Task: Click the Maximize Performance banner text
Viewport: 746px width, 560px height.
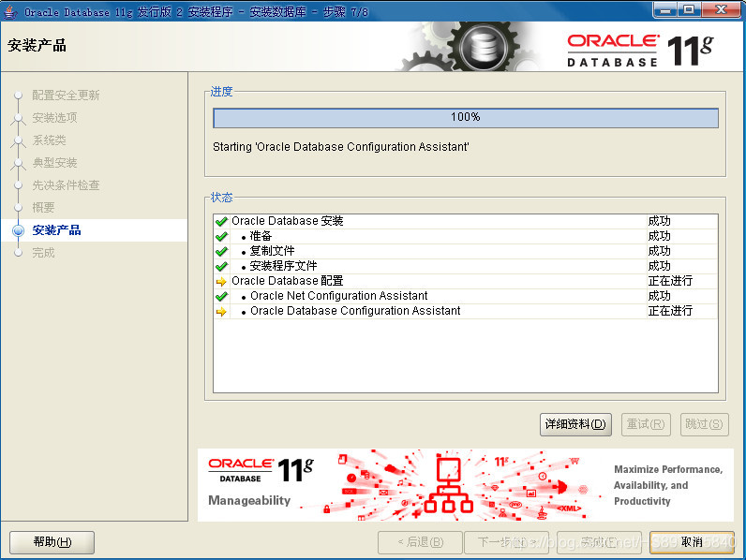Action: click(668, 485)
